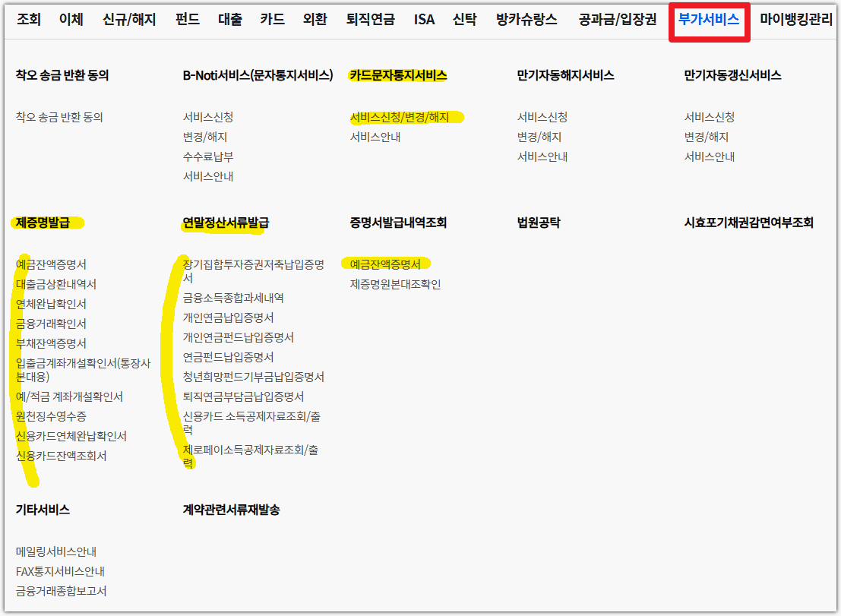Click 예금잔액증명서 under 증명서발급내역조회
The image size is (841, 616).
pyautogui.click(x=387, y=264)
